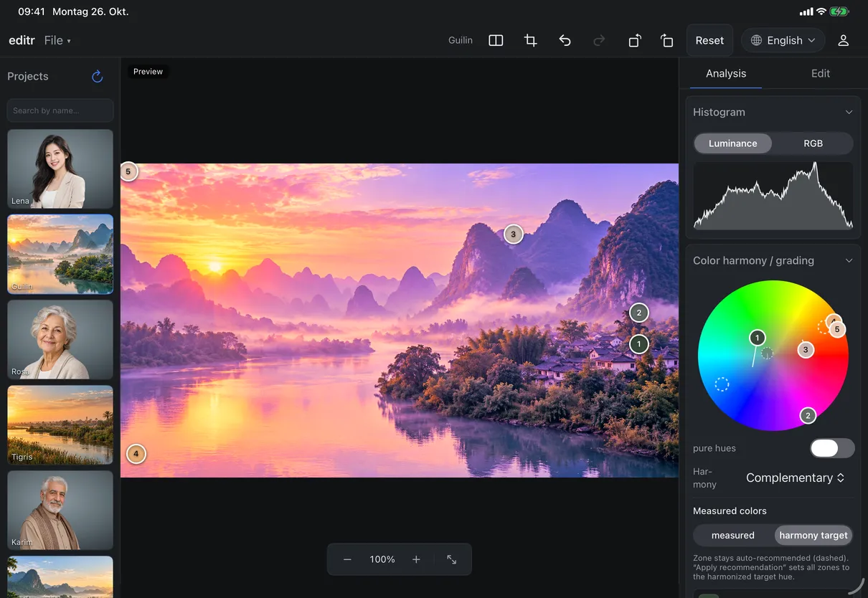This screenshot has width=868, height=598.
Task: Click the Measured colors label
Action: (730, 511)
